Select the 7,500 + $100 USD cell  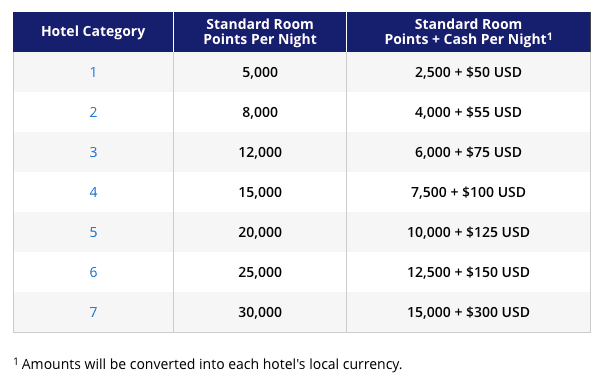pos(468,192)
